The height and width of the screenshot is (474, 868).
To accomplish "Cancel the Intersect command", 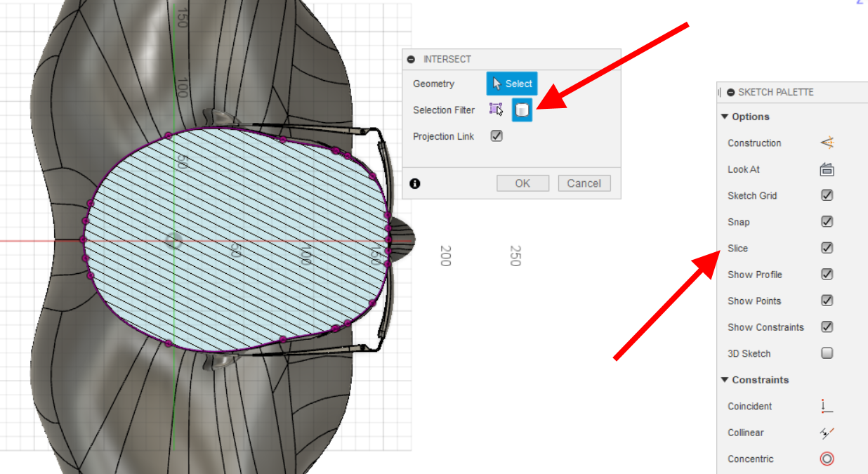I will click(x=584, y=183).
